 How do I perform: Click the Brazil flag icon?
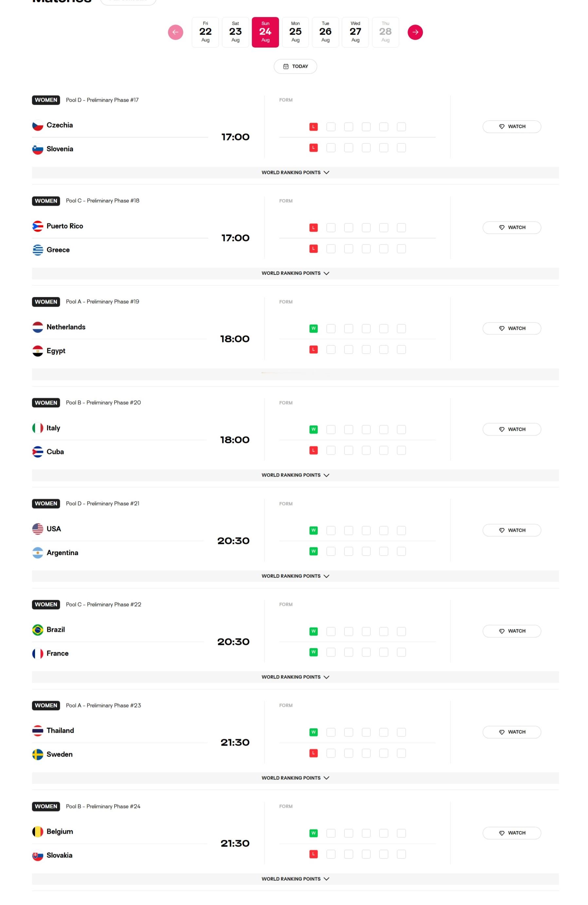click(38, 630)
